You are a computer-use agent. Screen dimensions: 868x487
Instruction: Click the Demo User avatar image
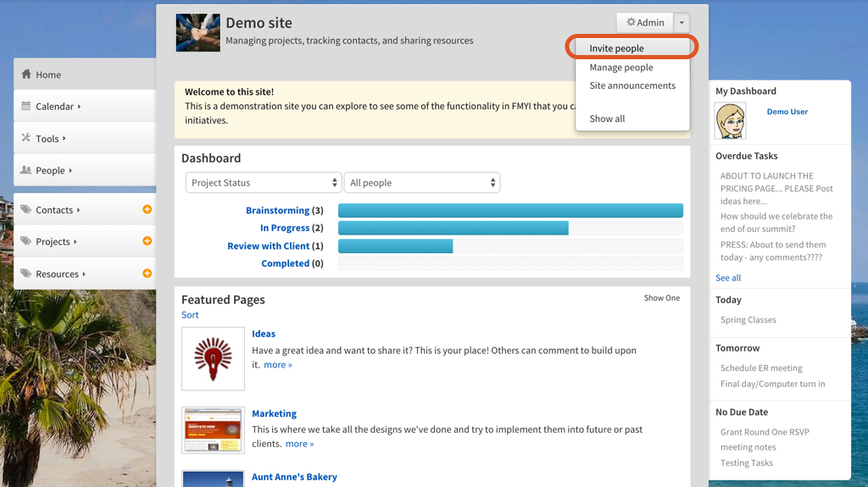click(x=730, y=121)
